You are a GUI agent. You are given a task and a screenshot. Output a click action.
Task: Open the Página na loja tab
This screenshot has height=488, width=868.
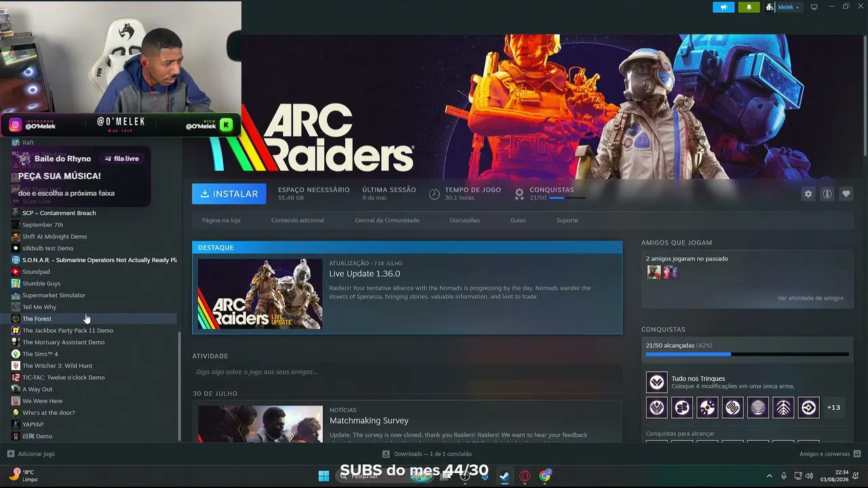[221, 220]
